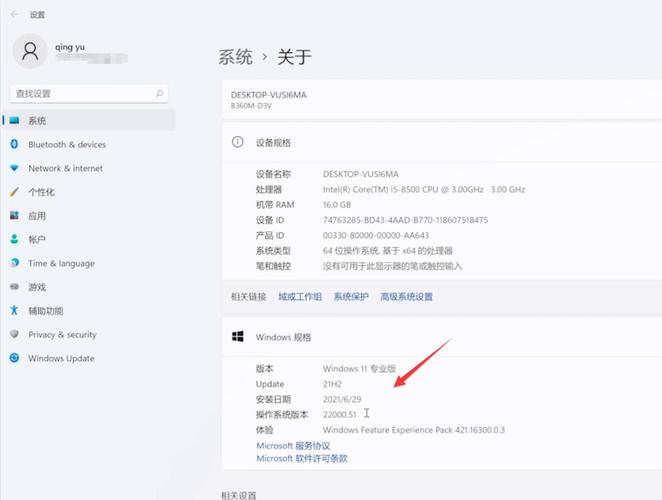Open 辅助功能 settings label
The image size is (662, 500).
pos(46,311)
